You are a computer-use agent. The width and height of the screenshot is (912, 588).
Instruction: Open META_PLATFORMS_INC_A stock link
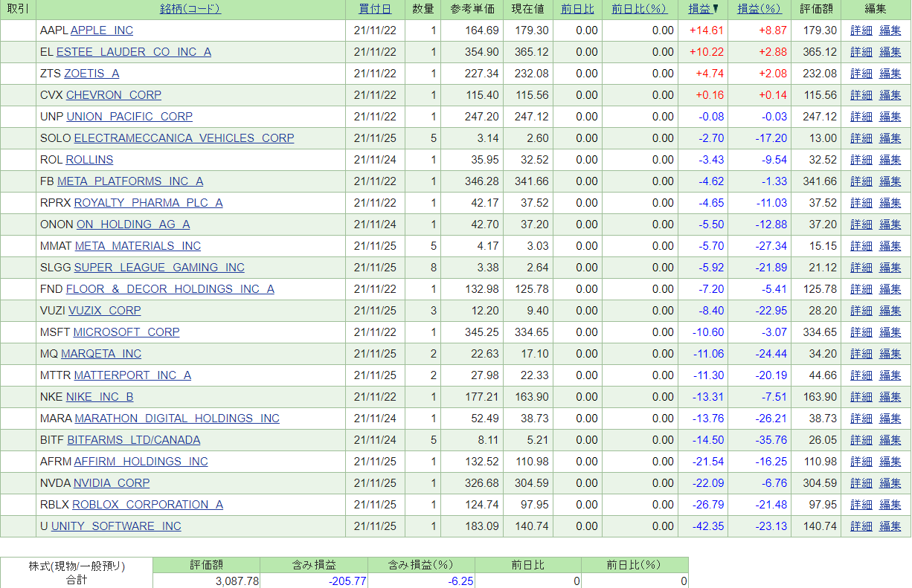coord(130,181)
